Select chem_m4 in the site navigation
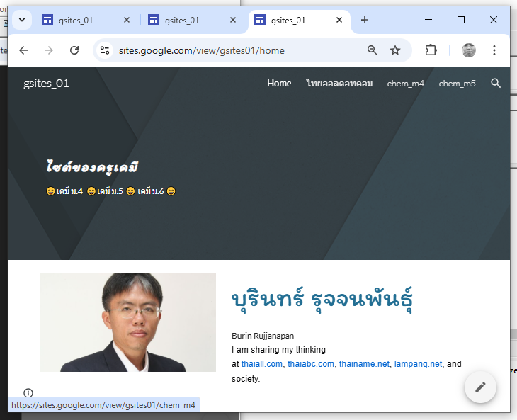This screenshot has height=420, width=517. pos(405,84)
